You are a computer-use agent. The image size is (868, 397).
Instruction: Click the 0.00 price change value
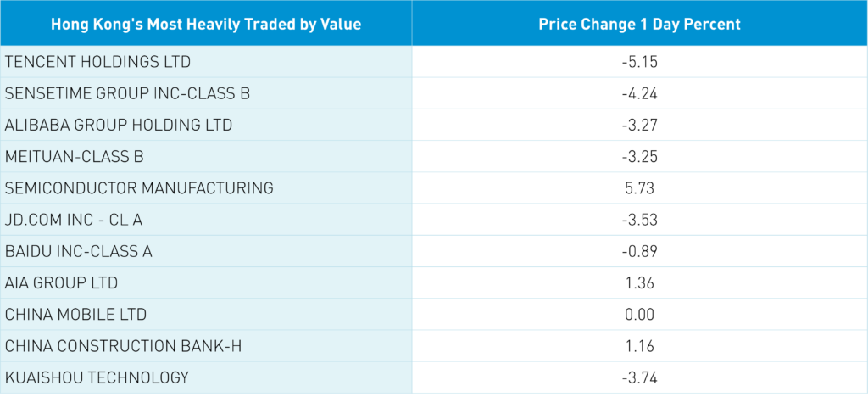639,315
